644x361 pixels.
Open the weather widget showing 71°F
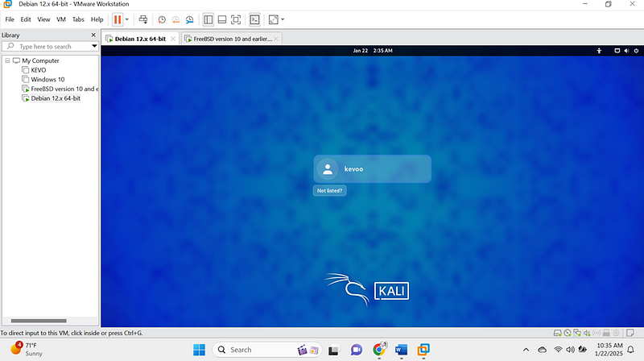point(27,350)
